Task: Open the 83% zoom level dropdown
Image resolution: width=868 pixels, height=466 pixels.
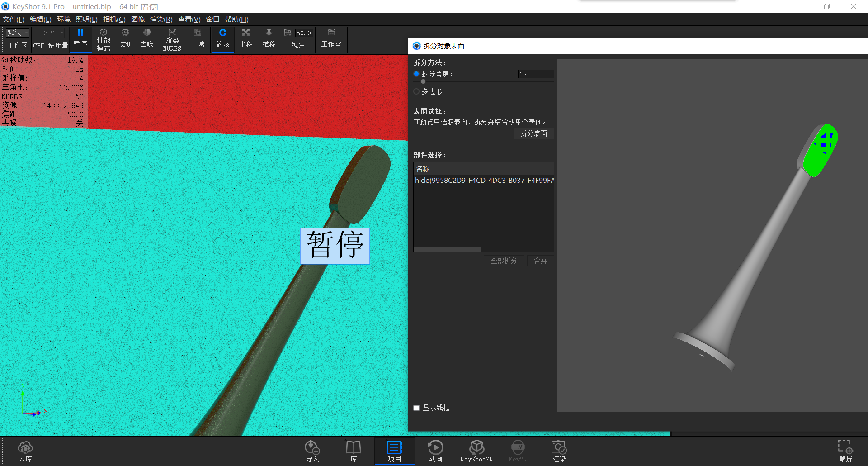Action: [x=50, y=32]
